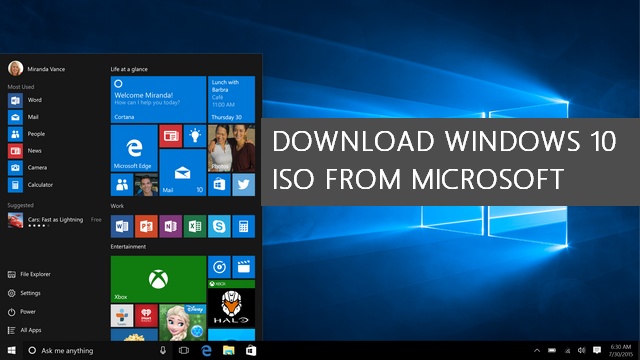640x360 pixels.
Task: Launch PowerPoint from the Work group
Action: point(146,226)
